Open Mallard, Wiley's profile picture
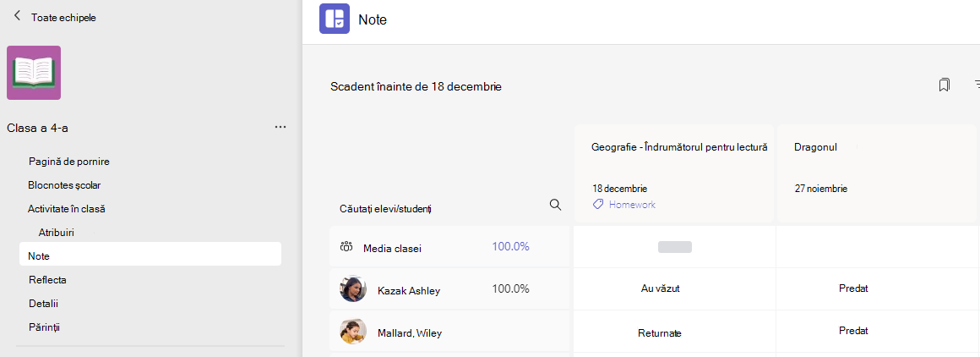The width and height of the screenshot is (980, 357). pos(353,332)
